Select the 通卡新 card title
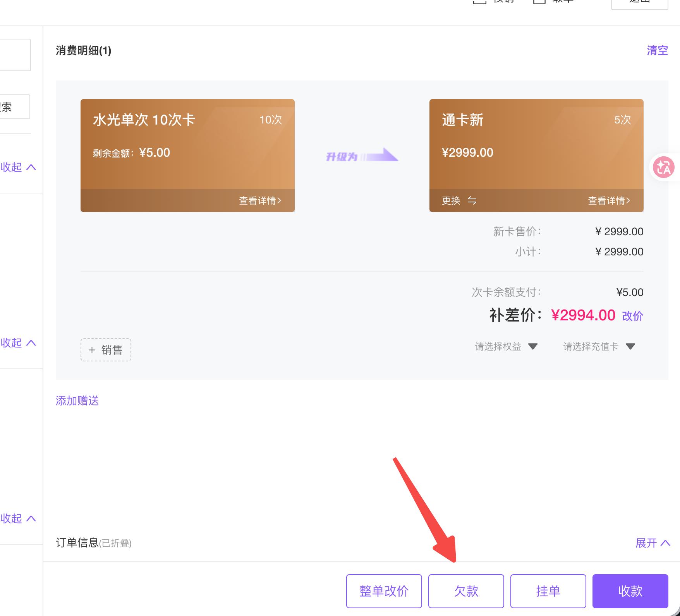 [463, 120]
